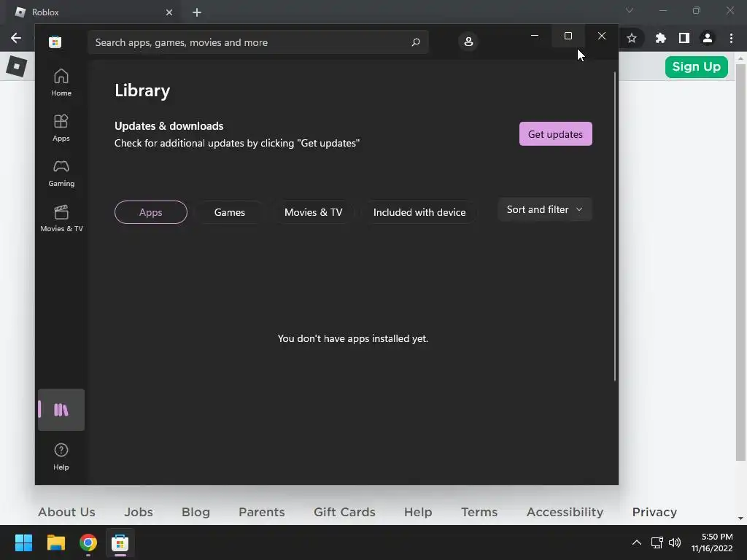The height and width of the screenshot is (560, 747).
Task: Open Blog footer link
Action: click(x=196, y=512)
